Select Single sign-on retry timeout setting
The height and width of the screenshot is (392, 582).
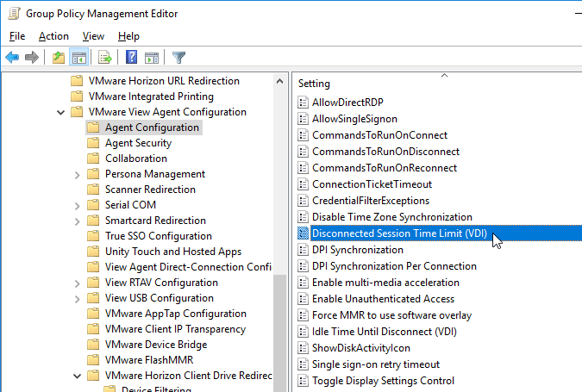[x=376, y=364]
